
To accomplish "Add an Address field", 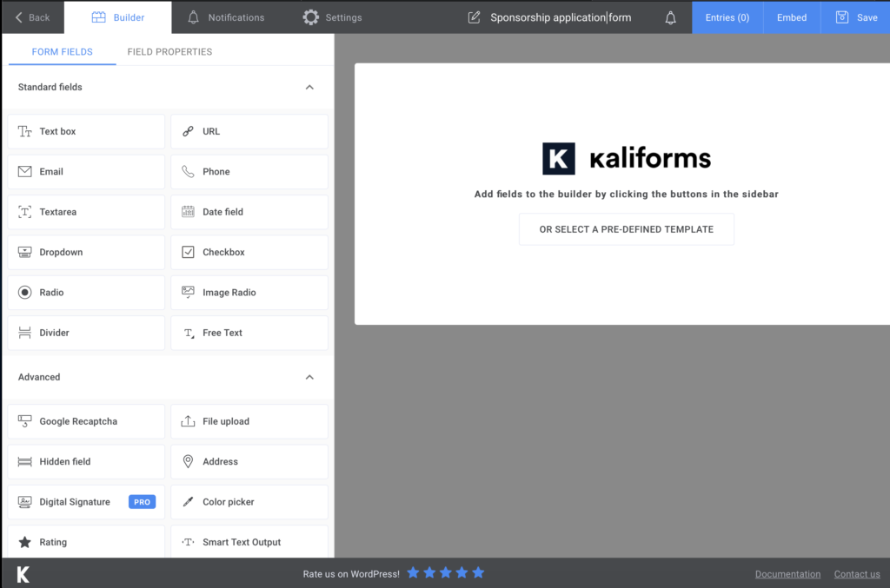I will (x=249, y=461).
